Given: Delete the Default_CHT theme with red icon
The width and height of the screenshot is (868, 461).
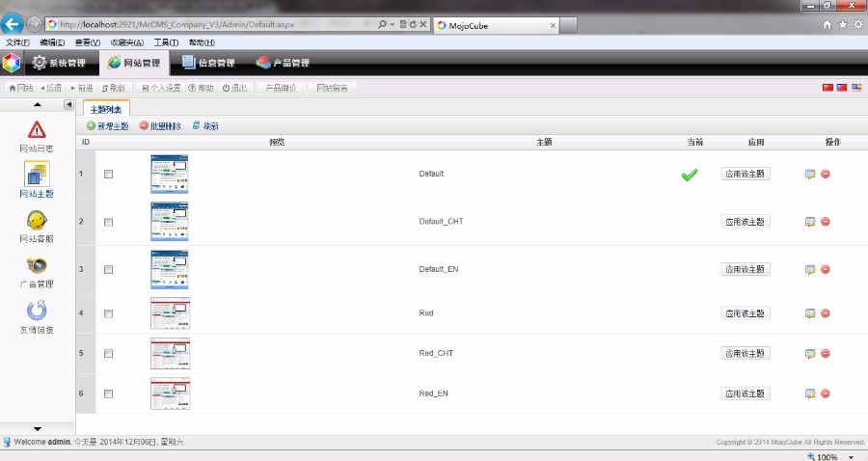Looking at the screenshot, I should 826,222.
